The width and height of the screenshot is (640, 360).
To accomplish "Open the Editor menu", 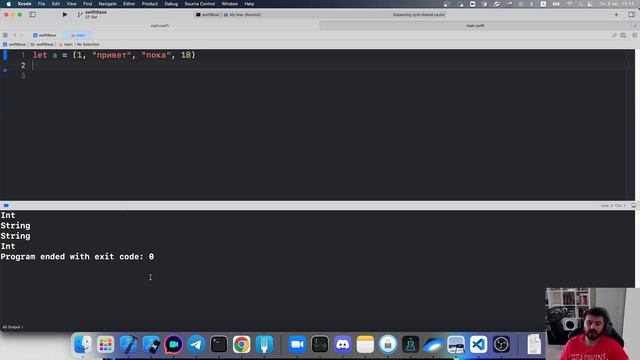I will coord(129,4).
